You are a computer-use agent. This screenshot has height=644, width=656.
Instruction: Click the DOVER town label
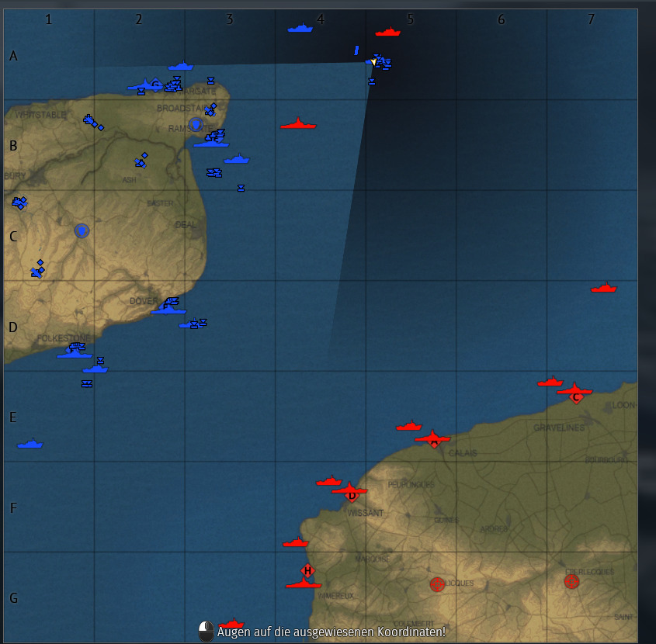click(144, 301)
